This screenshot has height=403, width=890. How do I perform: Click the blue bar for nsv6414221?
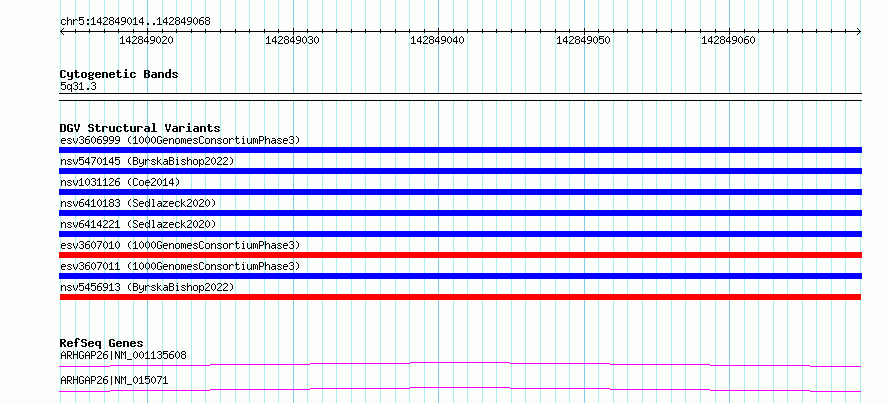pos(460,234)
